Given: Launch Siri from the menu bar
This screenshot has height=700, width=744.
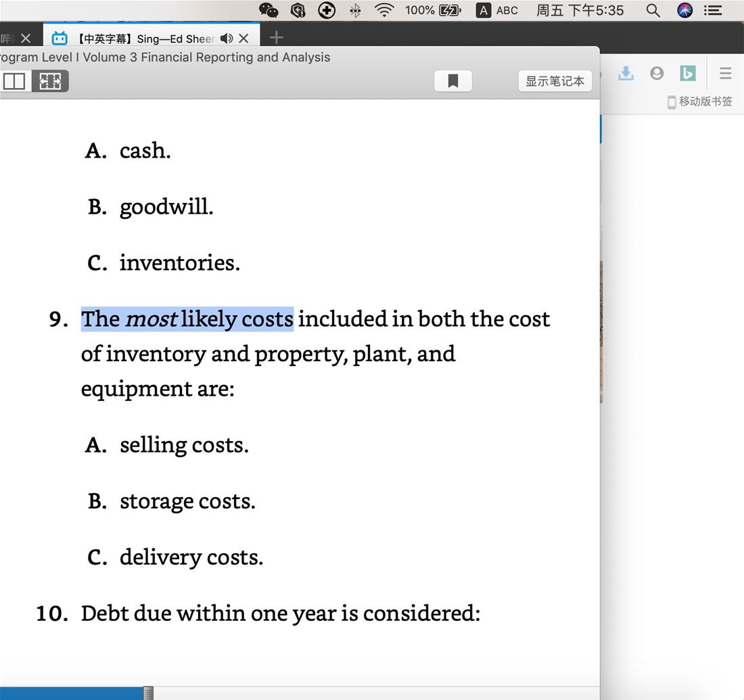Looking at the screenshot, I should click(684, 10).
